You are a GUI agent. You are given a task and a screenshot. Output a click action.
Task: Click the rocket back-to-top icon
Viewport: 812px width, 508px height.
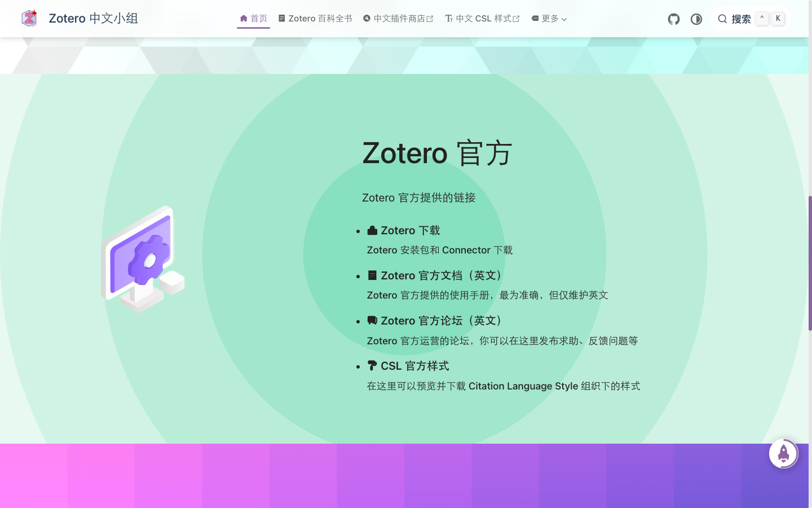click(x=784, y=453)
